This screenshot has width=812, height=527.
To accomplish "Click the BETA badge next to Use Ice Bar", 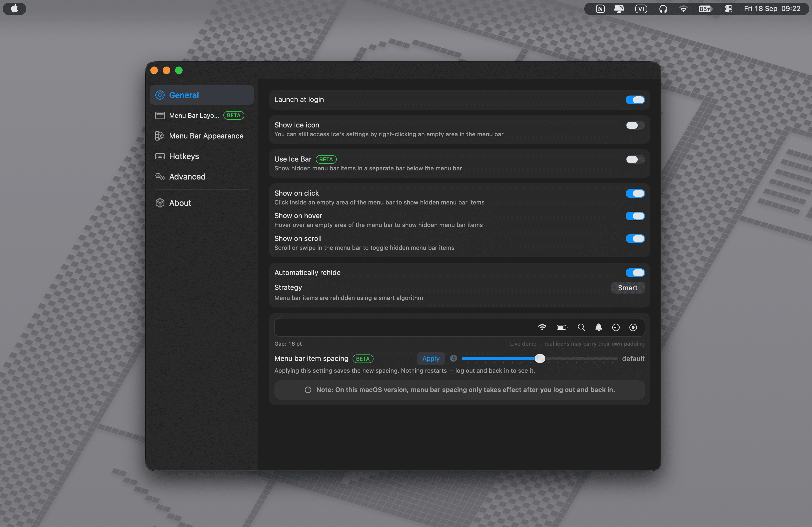I will tap(326, 159).
